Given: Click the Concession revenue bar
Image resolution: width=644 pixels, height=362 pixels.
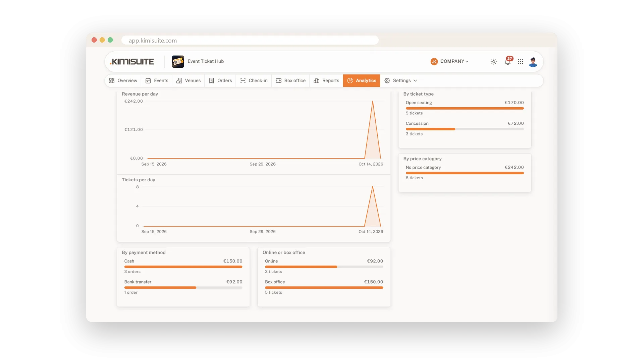Looking at the screenshot, I should click(465, 129).
